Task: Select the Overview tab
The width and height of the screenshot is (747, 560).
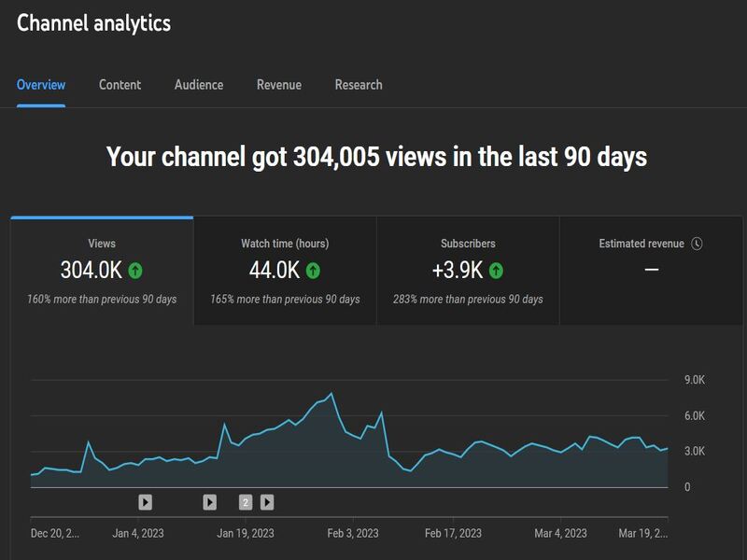Action: [x=39, y=85]
